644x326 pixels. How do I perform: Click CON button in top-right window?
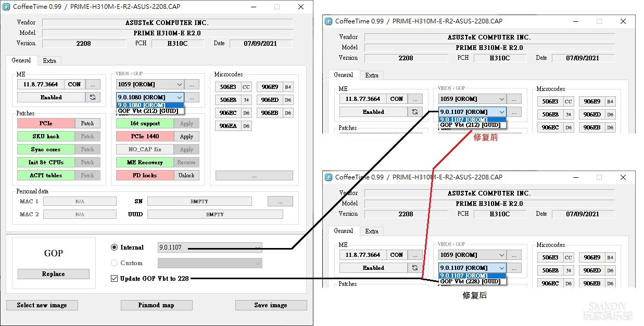[x=397, y=99]
